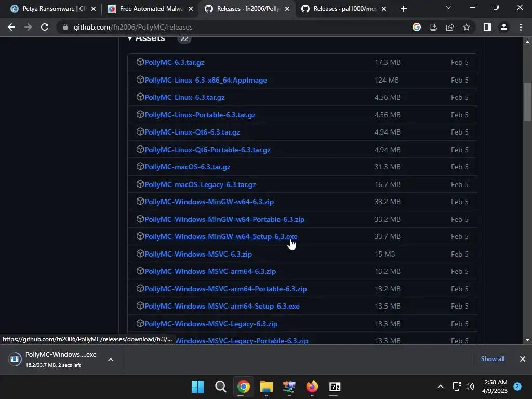The height and width of the screenshot is (399, 532).
Task: Open the Chrome profile avatar menu
Action: [504, 27]
